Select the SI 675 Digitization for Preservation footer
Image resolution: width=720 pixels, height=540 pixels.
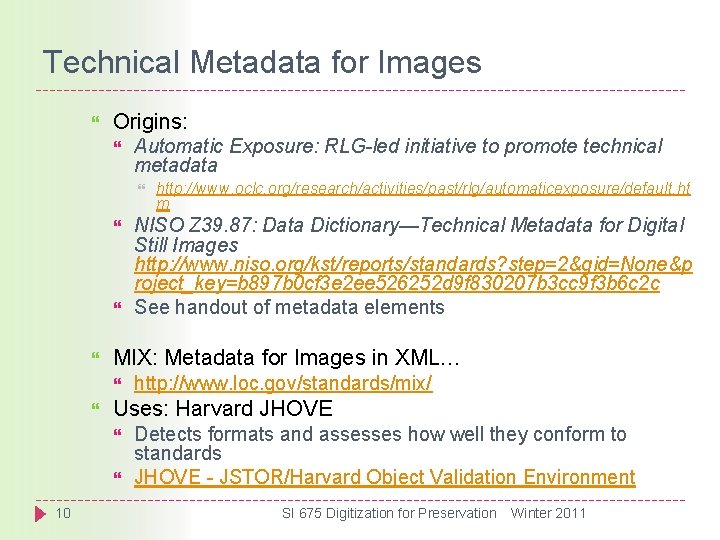tap(389, 513)
